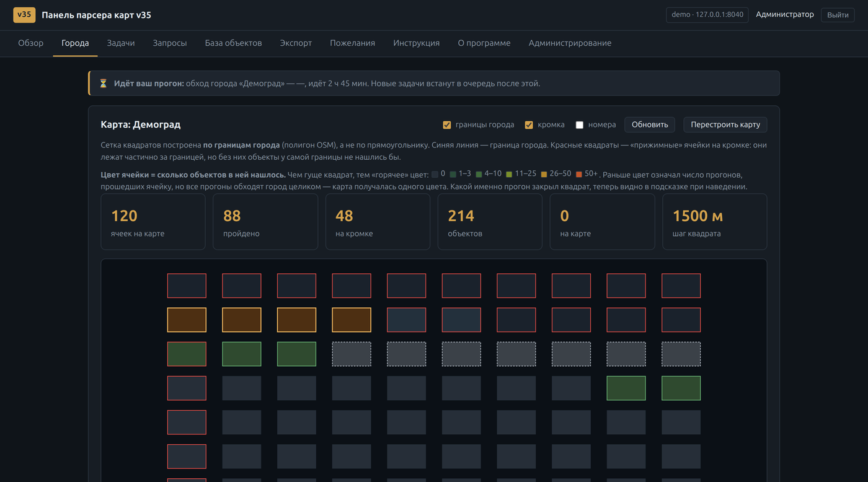
Task: Click the «11–25» legend color swatch
Action: pyautogui.click(x=509, y=174)
